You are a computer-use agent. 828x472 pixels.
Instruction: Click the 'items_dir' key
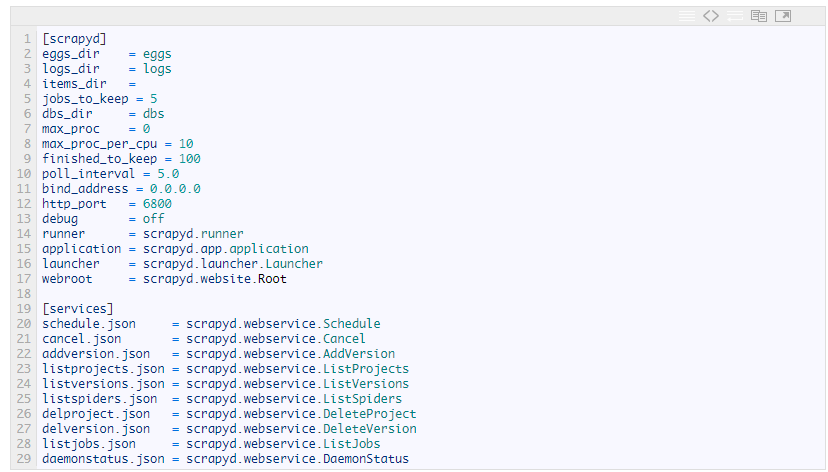click(74, 84)
